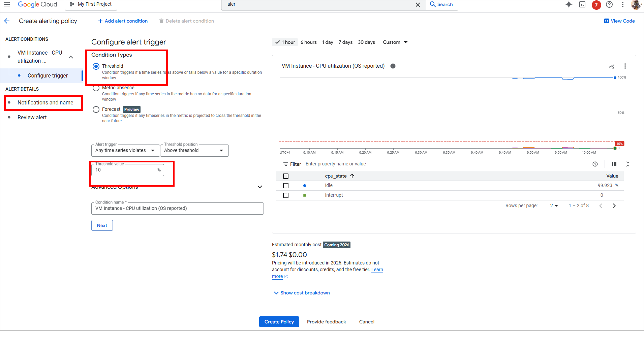Click the Threshold value input field
This screenshot has height=348, width=644.
coord(125,170)
